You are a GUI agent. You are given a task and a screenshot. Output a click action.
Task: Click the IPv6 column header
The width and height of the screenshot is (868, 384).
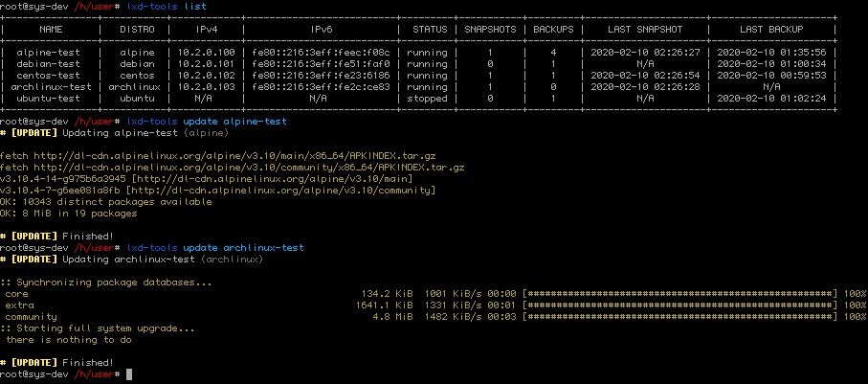tap(321, 30)
